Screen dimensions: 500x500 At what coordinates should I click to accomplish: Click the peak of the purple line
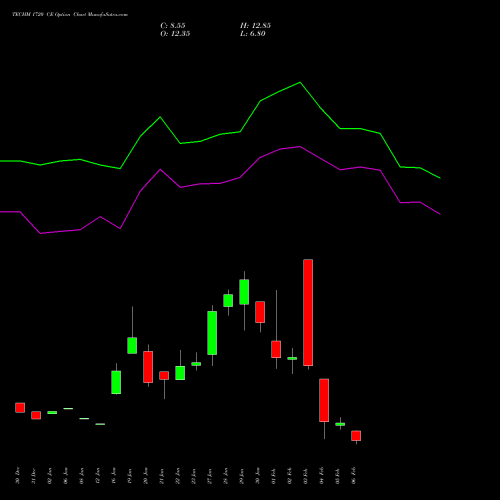pos(300,146)
